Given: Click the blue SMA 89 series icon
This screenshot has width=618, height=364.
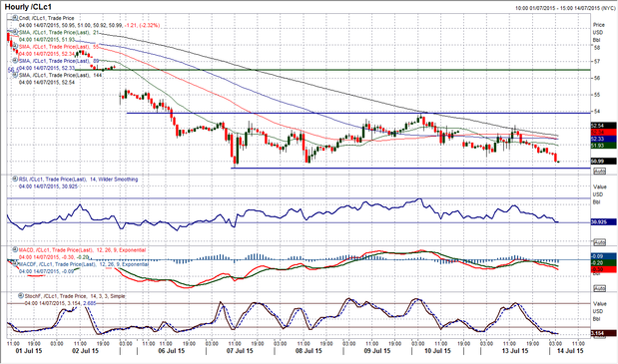Looking at the screenshot, I should pyautogui.click(x=15, y=61).
